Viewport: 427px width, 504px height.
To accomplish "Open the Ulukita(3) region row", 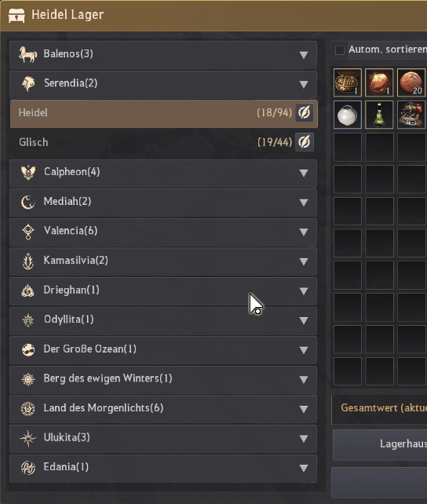I will [x=163, y=439].
